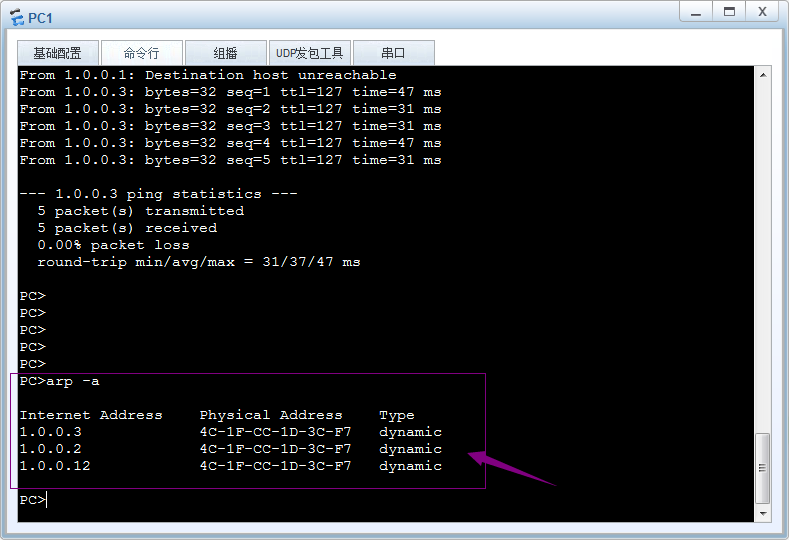Click the Physical Address column header
The height and width of the screenshot is (540, 789).
tap(270, 415)
